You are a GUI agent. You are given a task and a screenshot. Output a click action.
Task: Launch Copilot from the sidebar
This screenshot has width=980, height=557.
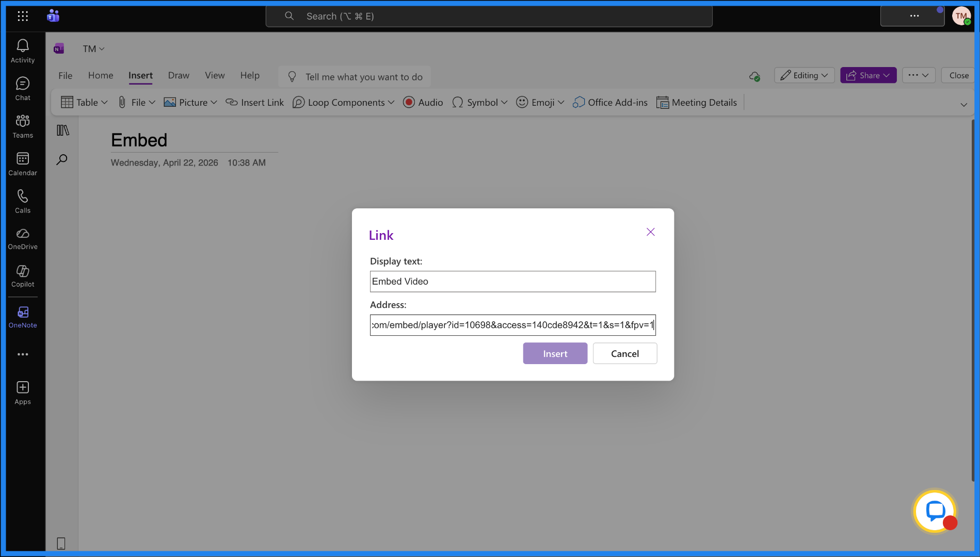23,276
